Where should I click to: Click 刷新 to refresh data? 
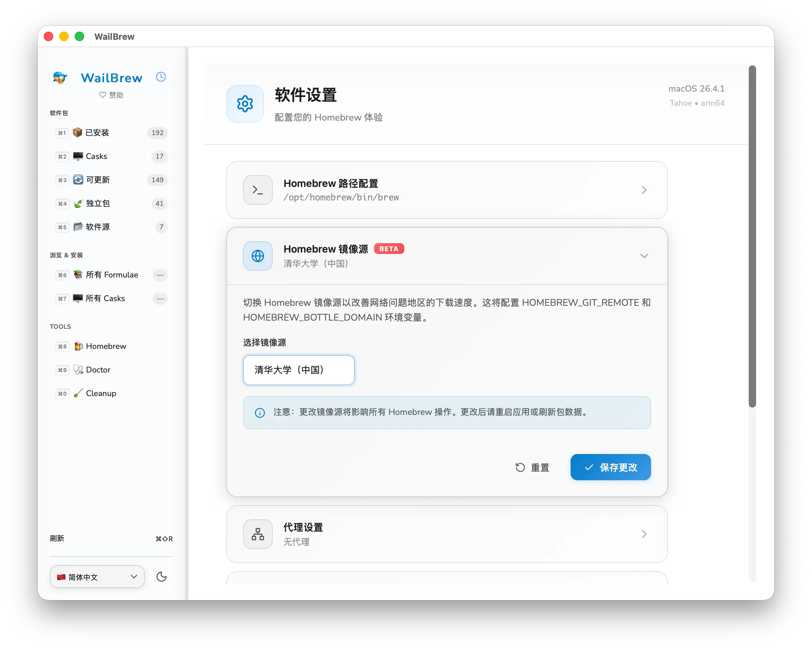[57, 539]
